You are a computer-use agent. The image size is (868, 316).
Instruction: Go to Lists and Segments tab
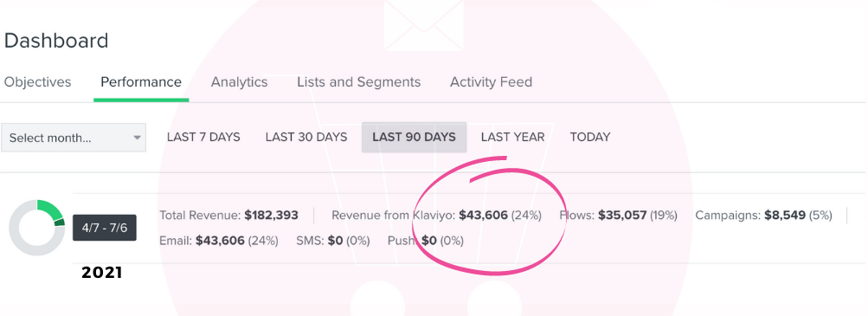pos(359,82)
